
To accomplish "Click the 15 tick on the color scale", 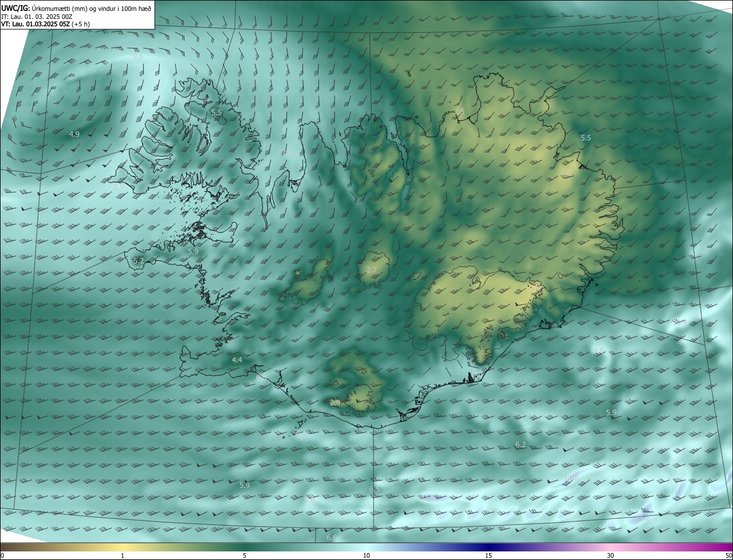I will pyautogui.click(x=488, y=555).
